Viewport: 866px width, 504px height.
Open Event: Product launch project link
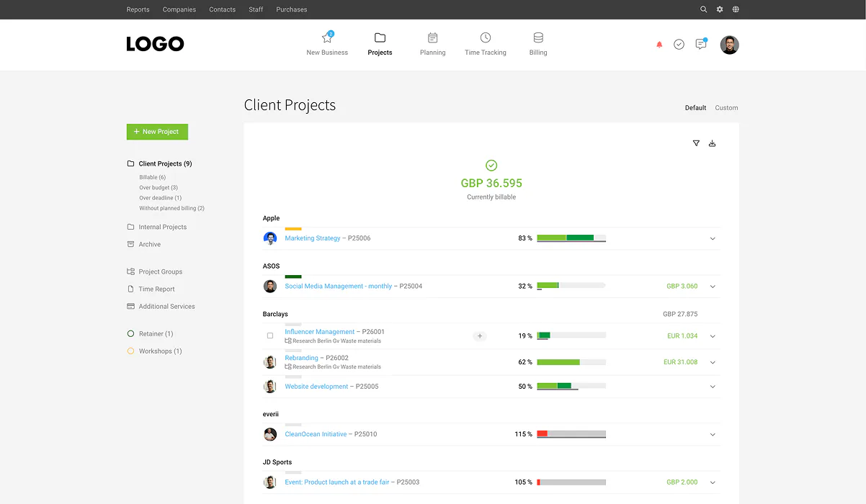click(x=337, y=482)
